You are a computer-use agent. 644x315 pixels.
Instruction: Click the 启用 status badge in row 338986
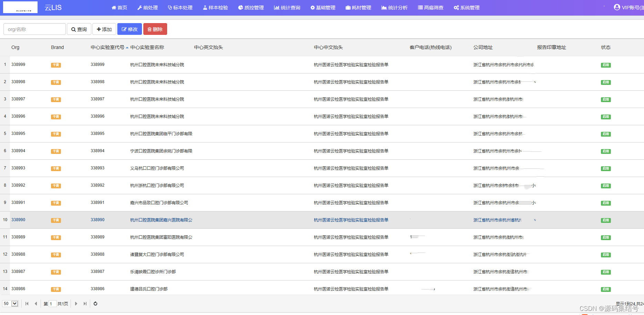[x=606, y=289]
